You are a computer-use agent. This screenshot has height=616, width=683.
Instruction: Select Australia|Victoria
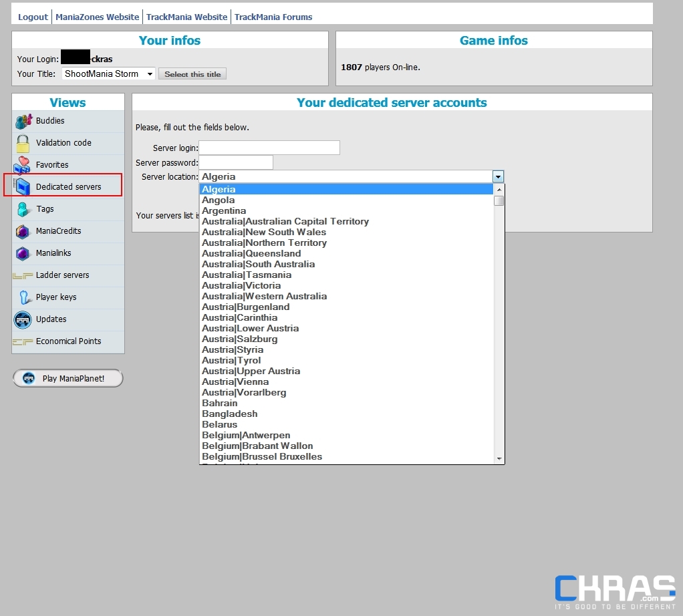[x=346, y=285]
